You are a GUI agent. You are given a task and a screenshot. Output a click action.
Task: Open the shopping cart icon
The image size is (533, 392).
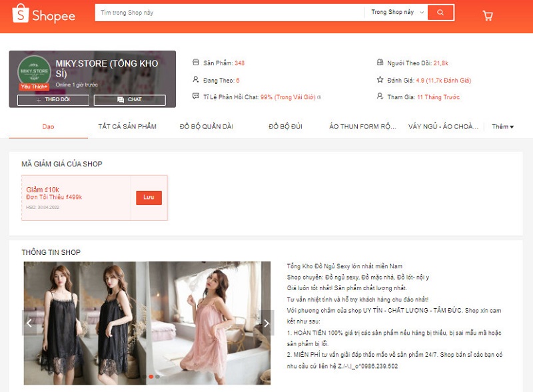click(488, 15)
